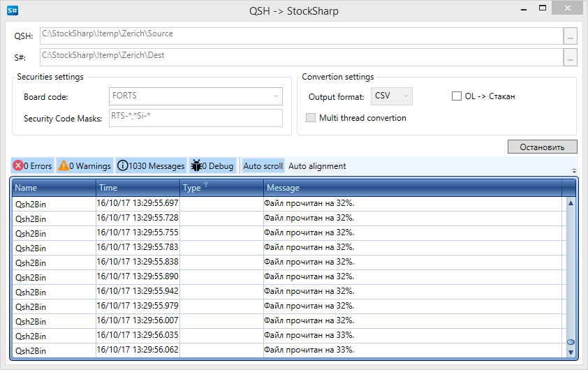Browse for the QSH source folder
588x370 pixels.
click(570, 36)
